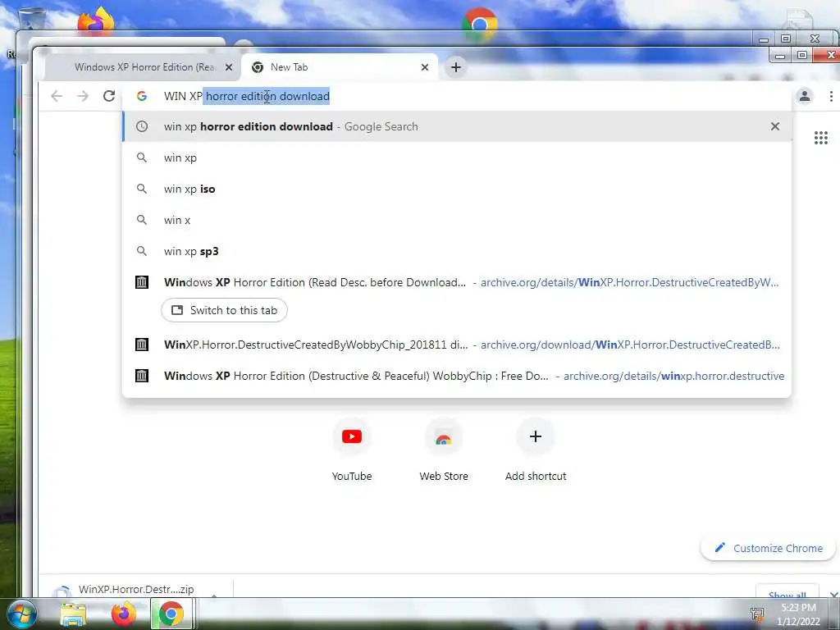Screen dimensions: 840x630
Task: Click the magnifier icon beside 'win xp sp3'
Action: (x=142, y=251)
